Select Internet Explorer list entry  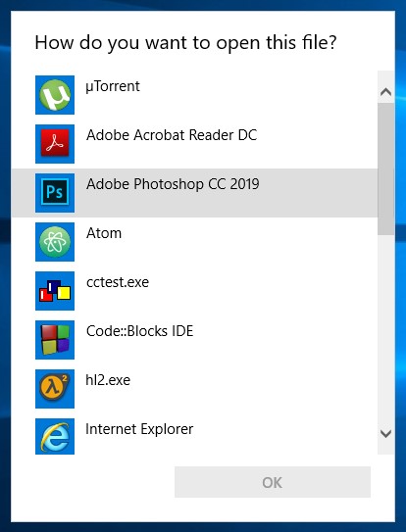pyautogui.click(x=194, y=434)
